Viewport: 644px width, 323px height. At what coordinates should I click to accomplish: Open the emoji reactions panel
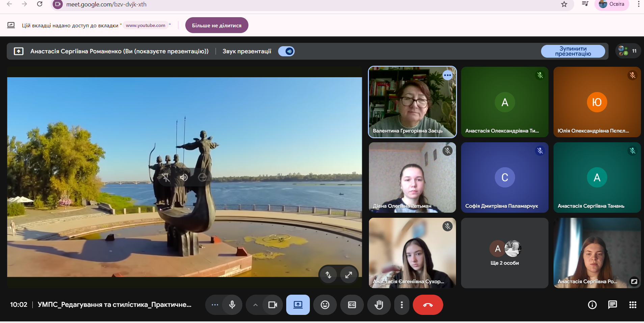pos(325,305)
